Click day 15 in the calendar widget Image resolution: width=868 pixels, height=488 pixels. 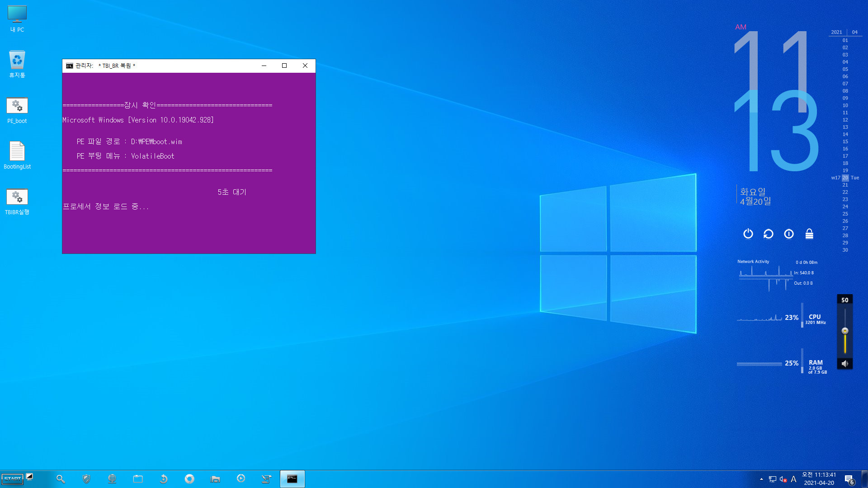845,141
